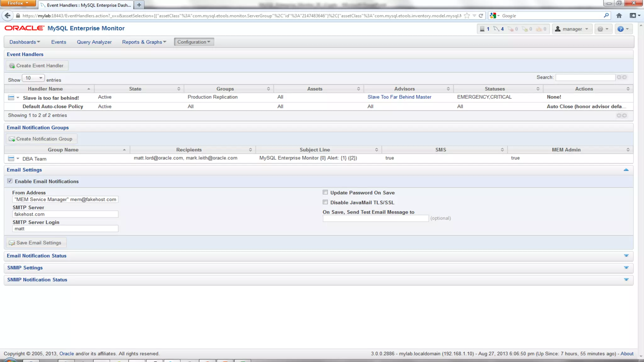This screenshot has width=644, height=362.
Task: Sort by Handler Name column
Action: (x=49, y=89)
